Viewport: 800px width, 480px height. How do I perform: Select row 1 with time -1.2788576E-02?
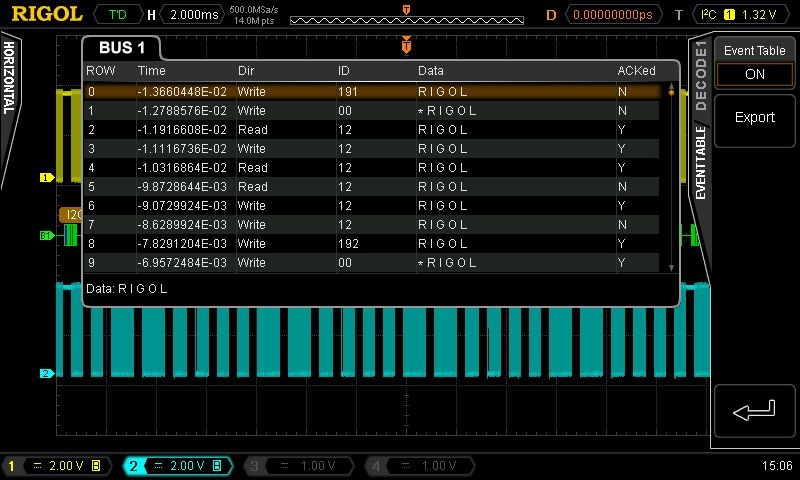pos(371,111)
